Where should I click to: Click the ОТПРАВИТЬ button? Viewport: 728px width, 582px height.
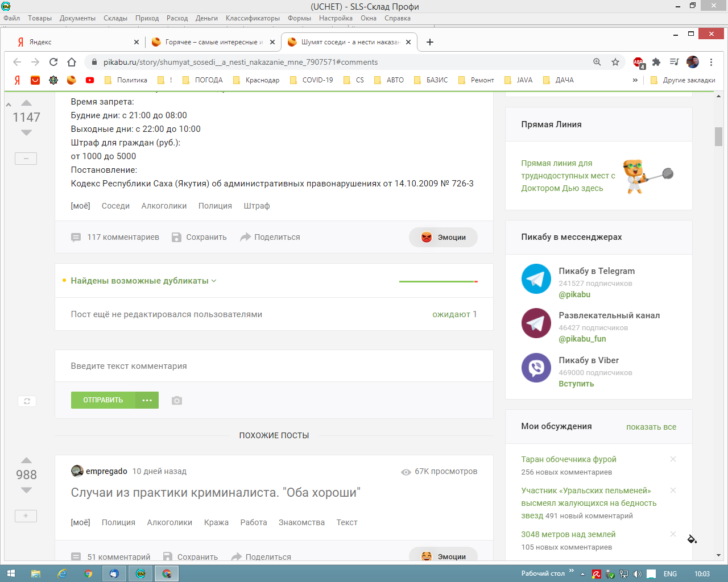click(x=103, y=400)
